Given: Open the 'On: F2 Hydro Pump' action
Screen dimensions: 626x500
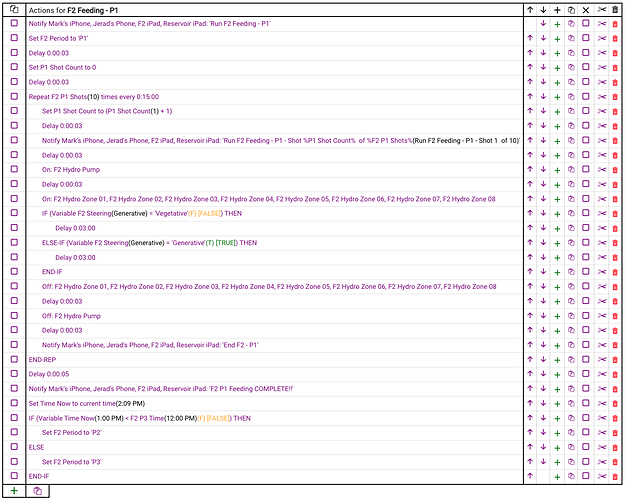Looking at the screenshot, I should coord(71,170).
